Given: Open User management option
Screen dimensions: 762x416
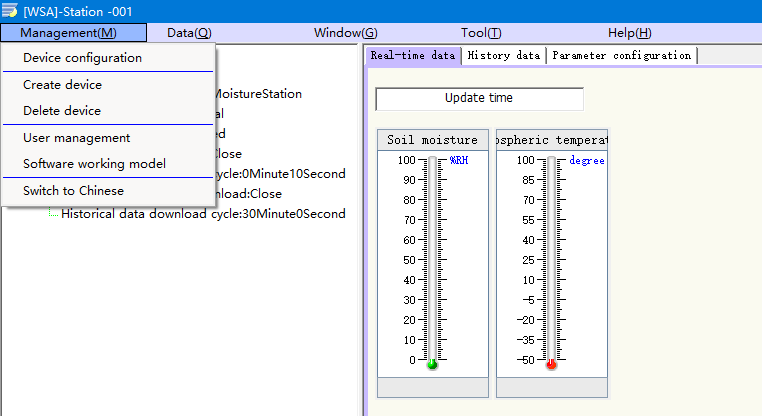Looking at the screenshot, I should click(x=76, y=138).
